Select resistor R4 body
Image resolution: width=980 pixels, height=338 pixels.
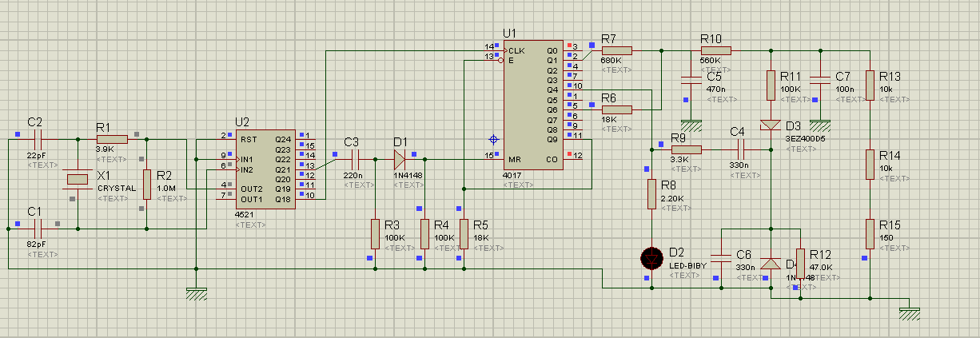pyautogui.click(x=424, y=233)
